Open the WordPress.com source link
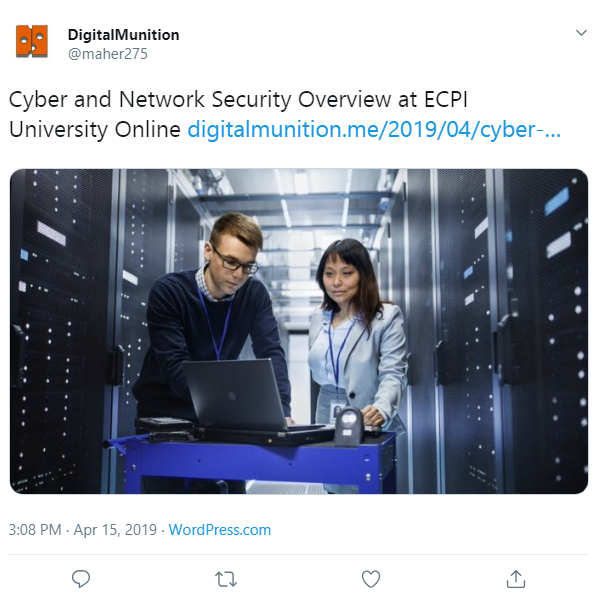 [220, 530]
